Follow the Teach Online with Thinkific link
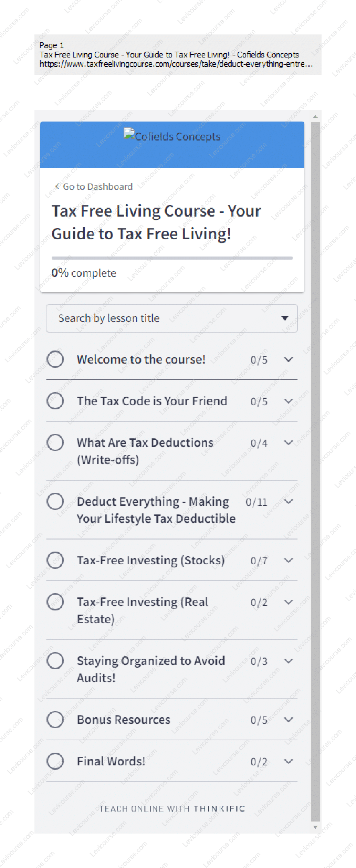 tap(172, 808)
